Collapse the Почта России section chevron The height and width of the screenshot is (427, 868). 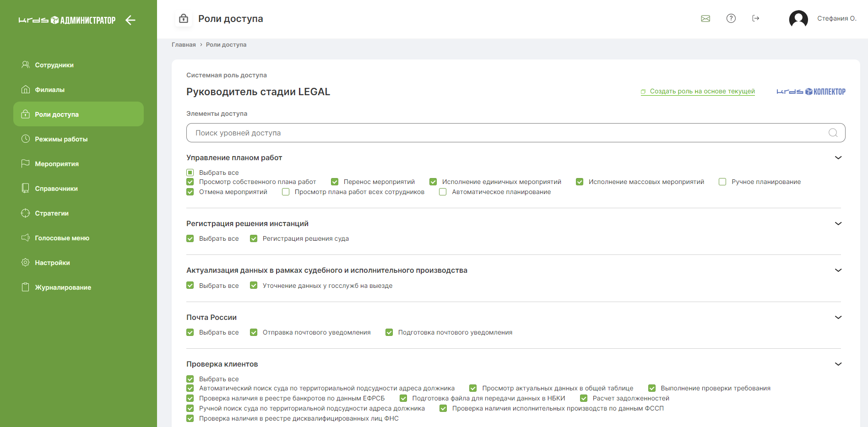[x=838, y=318]
